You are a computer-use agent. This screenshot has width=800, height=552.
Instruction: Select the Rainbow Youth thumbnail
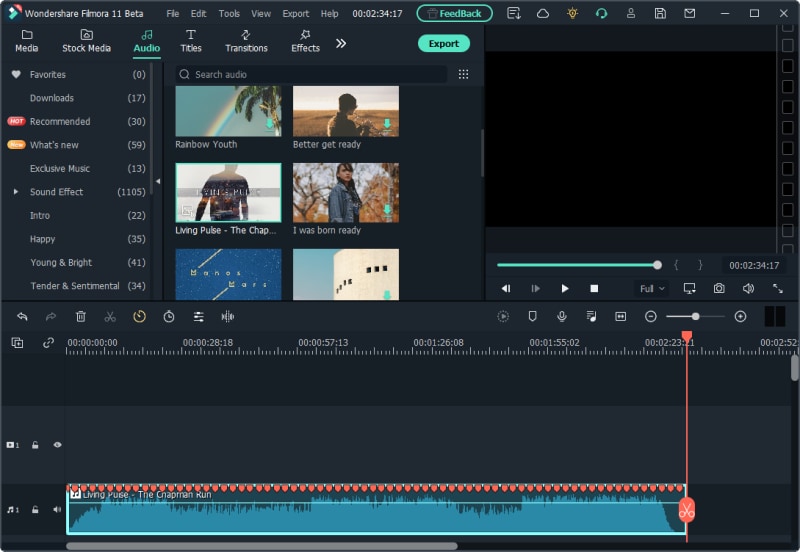[228, 111]
